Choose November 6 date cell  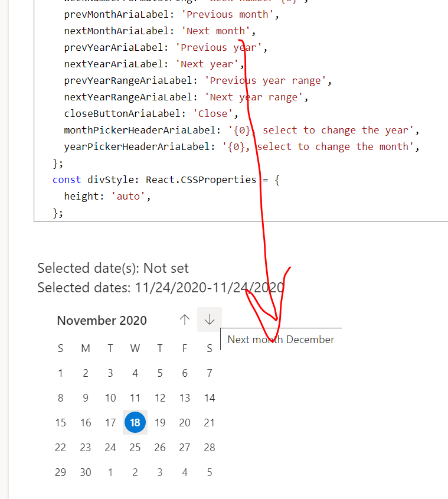pos(185,373)
